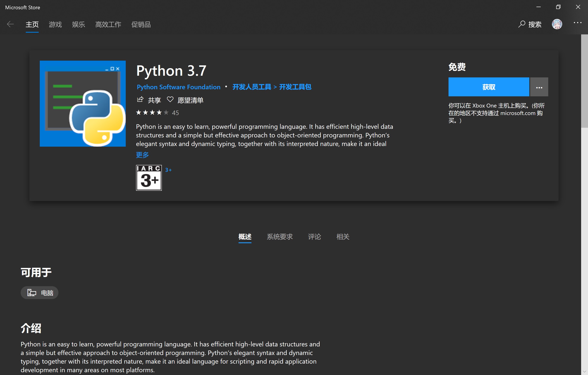
Task: Open the search magnifier icon
Action: [x=521, y=24]
